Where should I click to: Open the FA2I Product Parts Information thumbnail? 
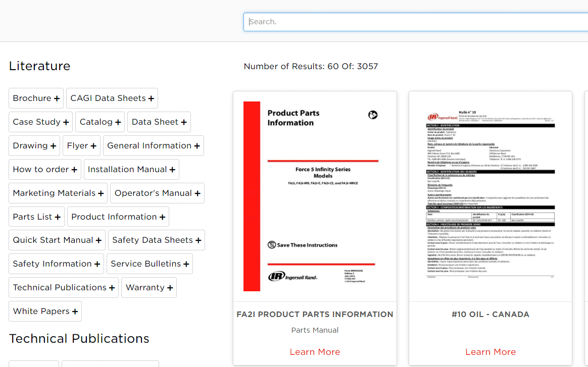click(315, 196)
